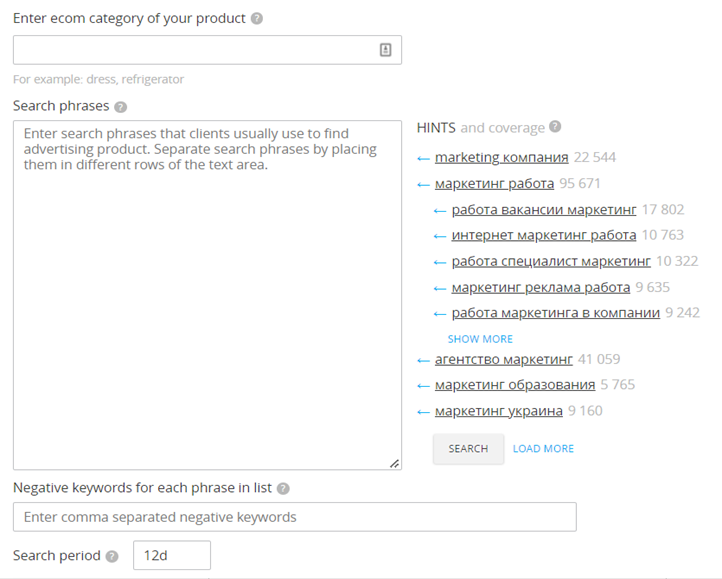The image size is (722, 579).
Task: Select 'работа вакансии маркетинг' hint link
Action: [543, 210]
